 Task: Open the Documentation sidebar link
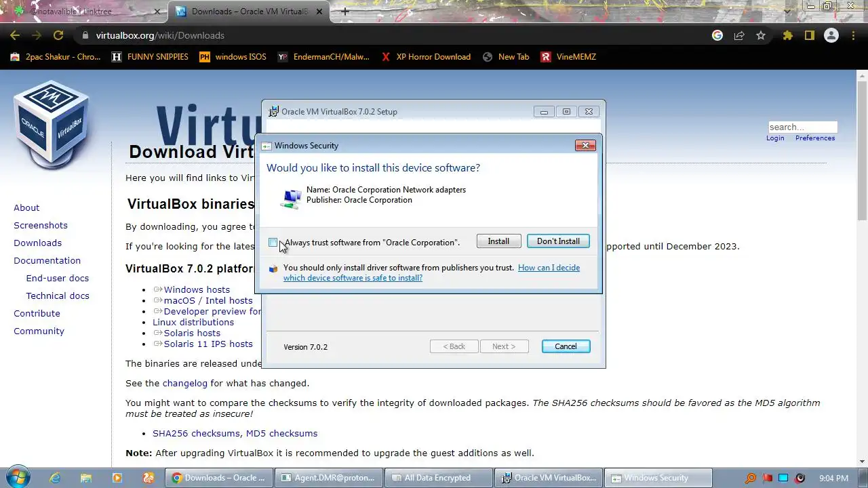pyautogui.click(x=47, y=260)
